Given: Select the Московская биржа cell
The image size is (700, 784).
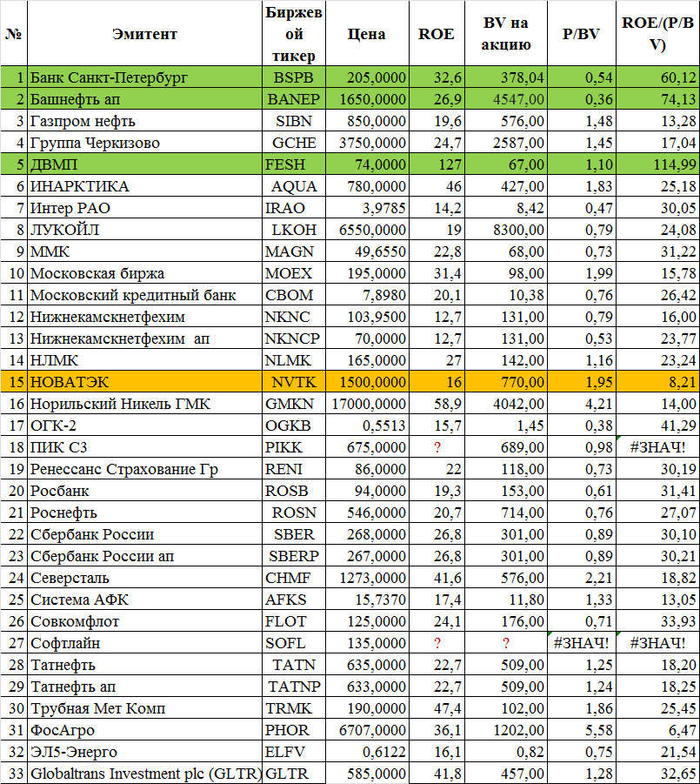Looking at the screenshot, I should click(x=144, y=273).
